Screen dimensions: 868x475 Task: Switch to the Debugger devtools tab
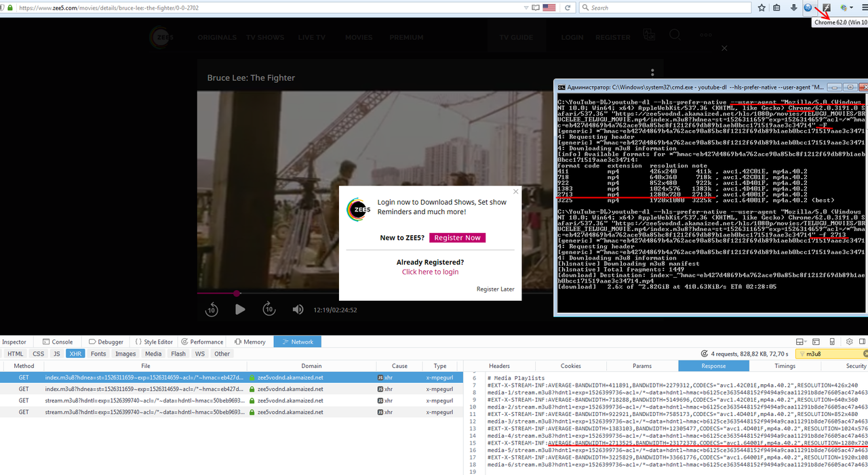point(105,342)
